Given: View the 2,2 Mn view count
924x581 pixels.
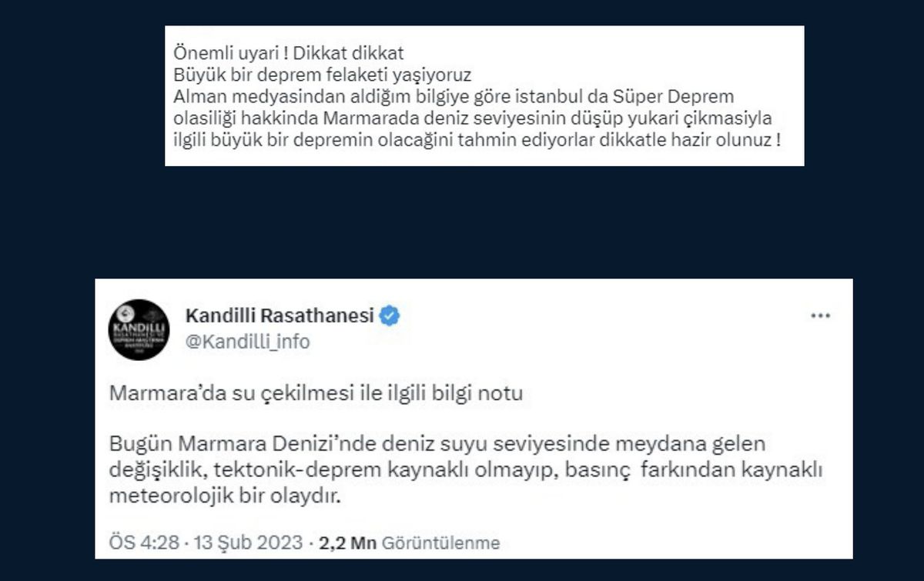Looking at the screenshot, I should coord(347,543).
